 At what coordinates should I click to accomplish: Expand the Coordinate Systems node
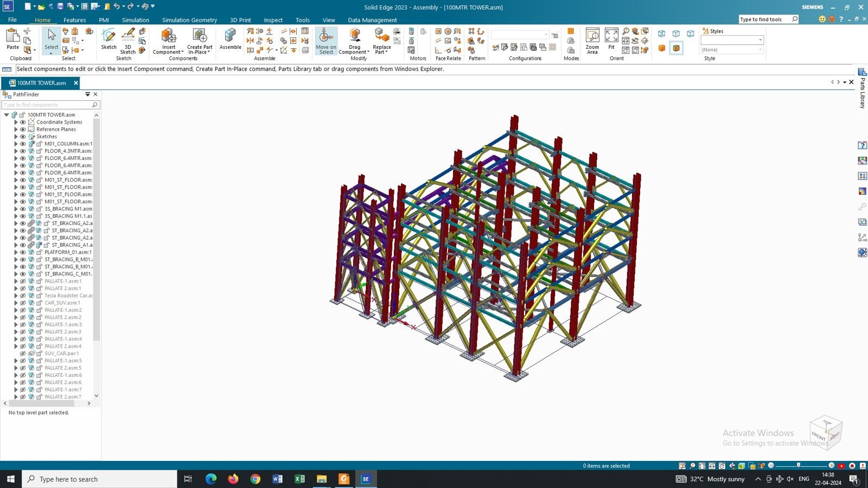[x=16, y=122]
